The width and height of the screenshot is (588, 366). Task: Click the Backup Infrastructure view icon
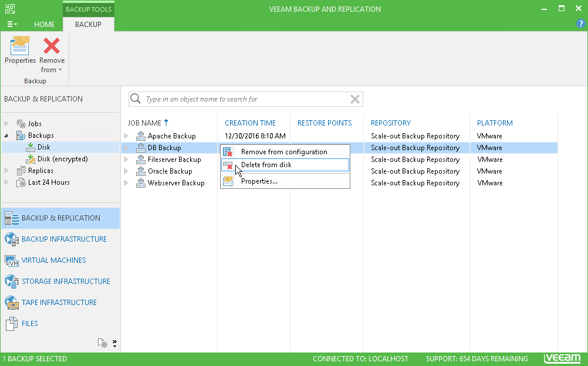pos(12,239)
